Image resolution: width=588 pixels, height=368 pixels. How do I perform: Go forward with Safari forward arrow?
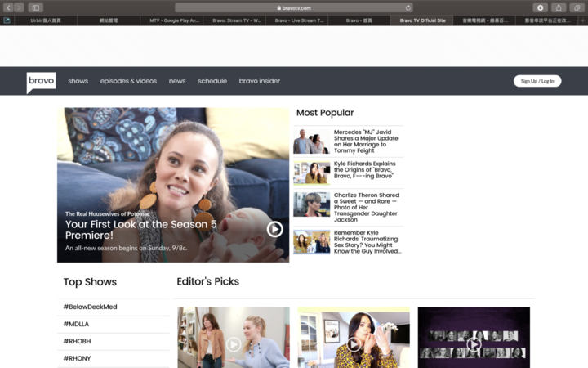pos(19,7)
